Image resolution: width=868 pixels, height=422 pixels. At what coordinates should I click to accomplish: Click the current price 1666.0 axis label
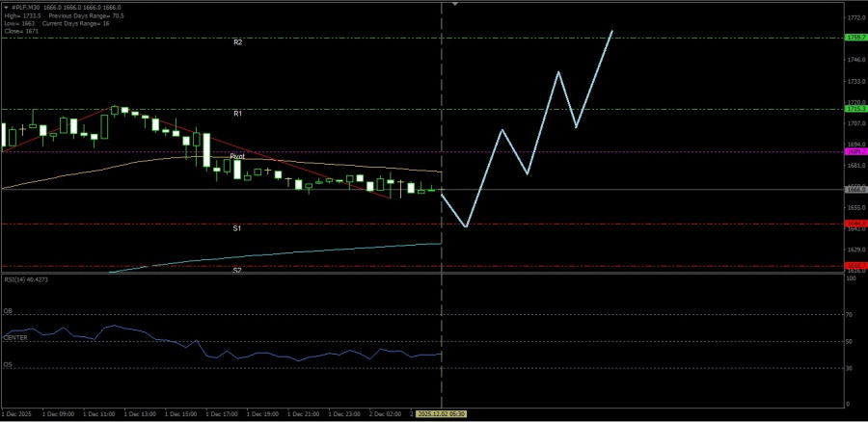click(x=854, y=190)
